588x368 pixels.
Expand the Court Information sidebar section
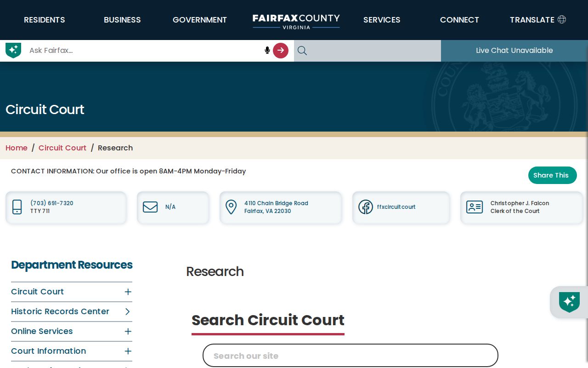tap(128, 351)
